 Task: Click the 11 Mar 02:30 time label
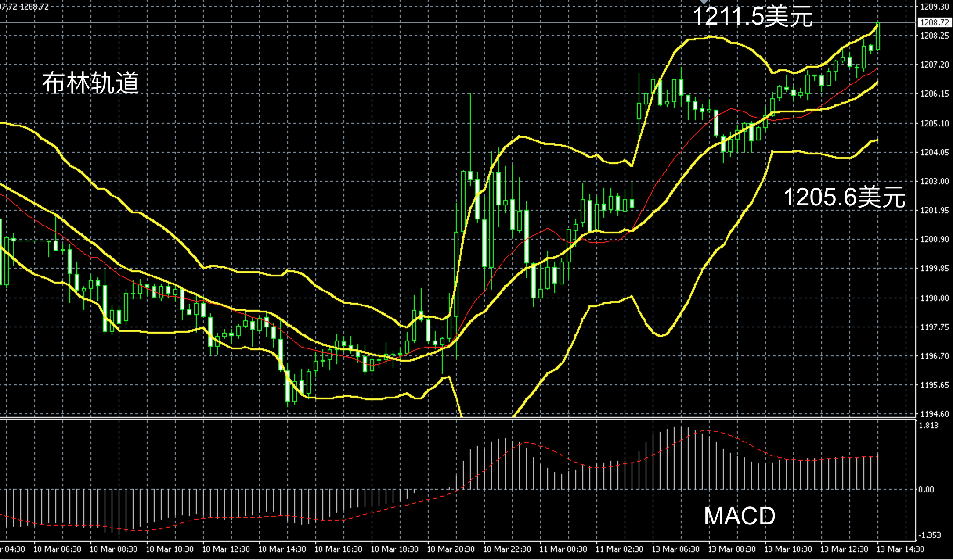(x=619, y=549)
